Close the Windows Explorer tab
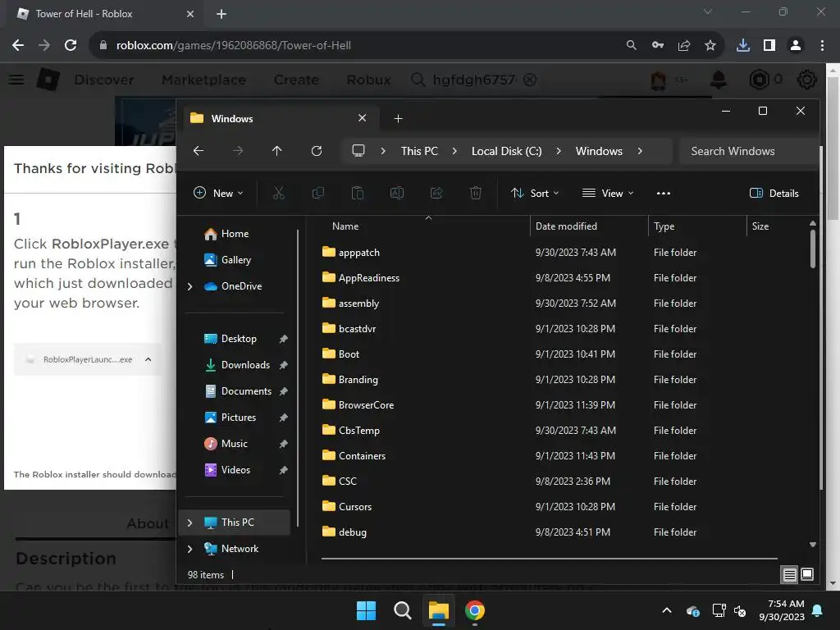The image size is (840, 630). (x=362, y=118)
